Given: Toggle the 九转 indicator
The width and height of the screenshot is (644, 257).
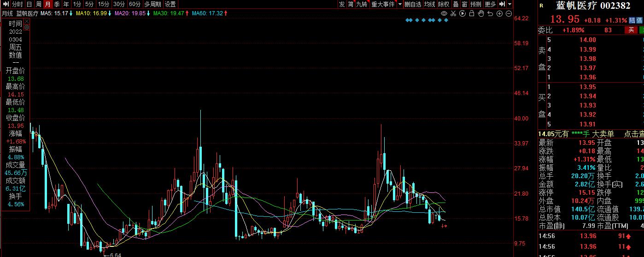Looking at the screenshot, I should pyautogui.click(x=363, y=4).
